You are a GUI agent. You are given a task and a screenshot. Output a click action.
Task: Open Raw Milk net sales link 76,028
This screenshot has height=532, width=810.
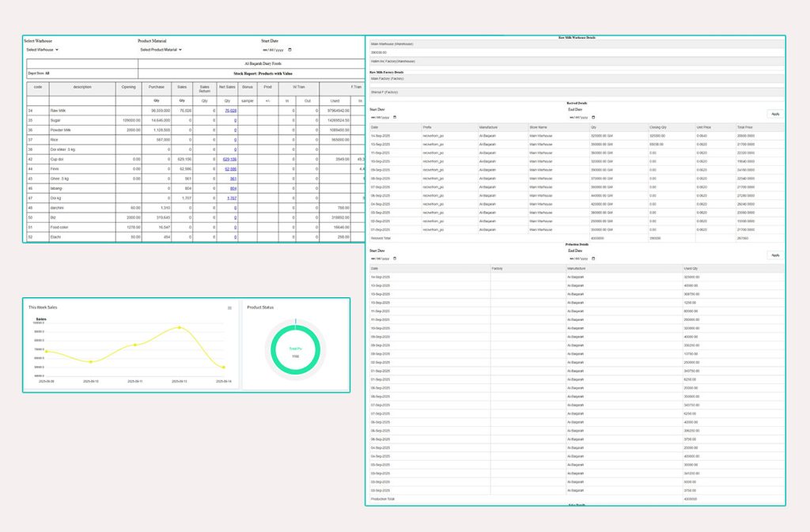[230, 111]
